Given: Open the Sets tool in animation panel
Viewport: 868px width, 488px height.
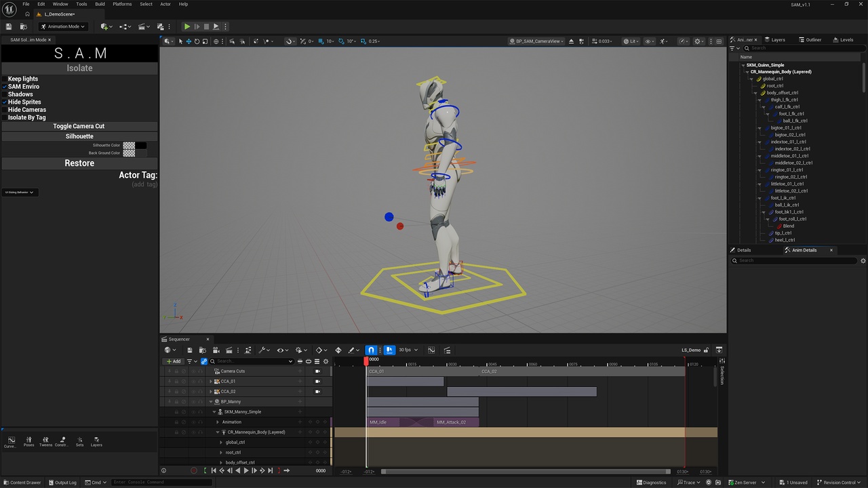Looking at the screenshot, I should 79,441.
